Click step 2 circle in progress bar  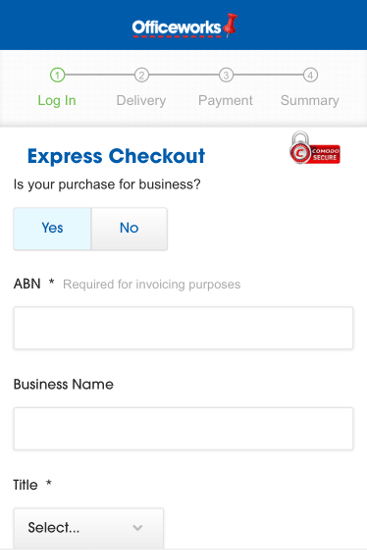[x=142, y=75]
